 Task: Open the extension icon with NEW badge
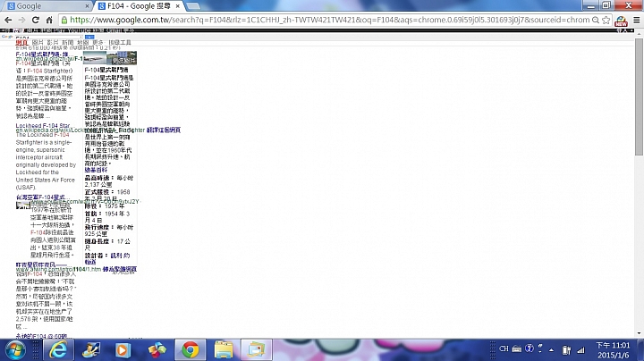pos(621,21)
